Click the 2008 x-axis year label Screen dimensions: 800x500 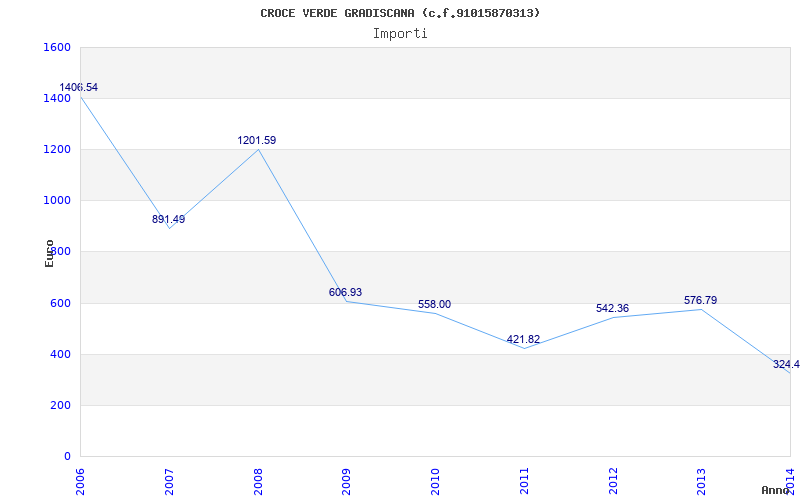click(258, 480)
